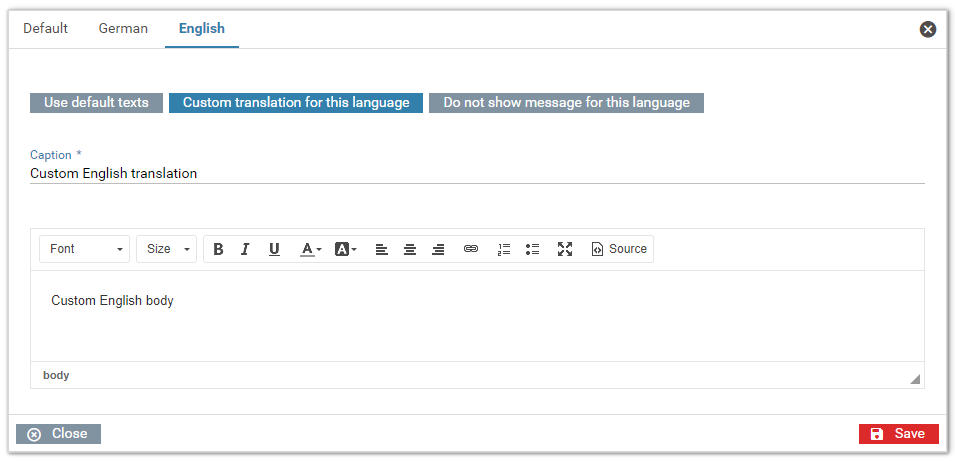Toggle bold formatting in editor toolbar
This screenshot has height=461, width=955.
218,249
